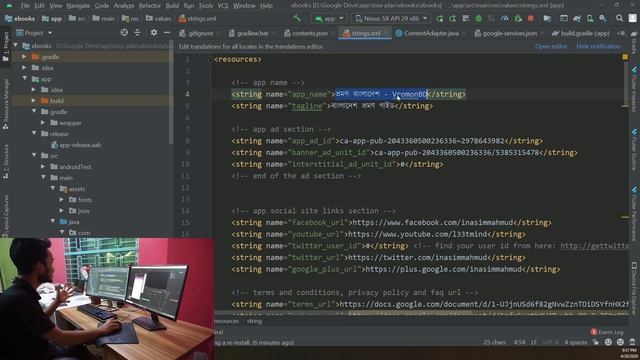Select the java folder in tree
Viewport: 640px width, 360px height.
click(69, 222)
